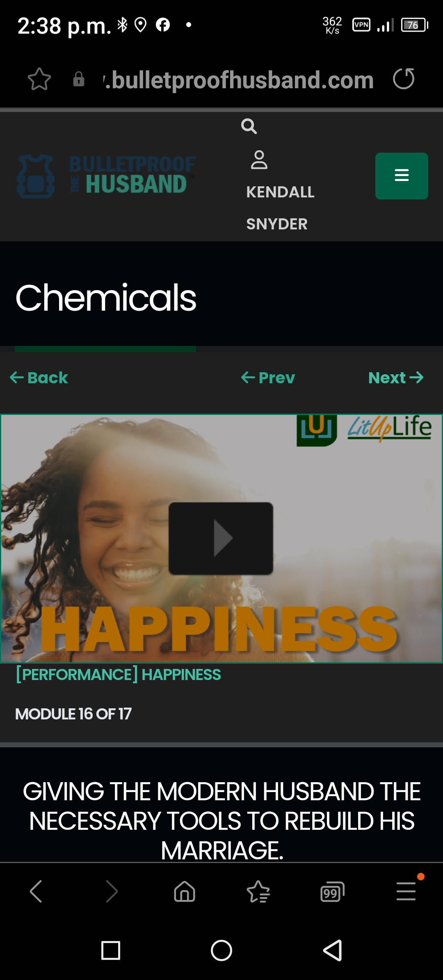
Task: Open the browser main menu
Action: (406, 891)
